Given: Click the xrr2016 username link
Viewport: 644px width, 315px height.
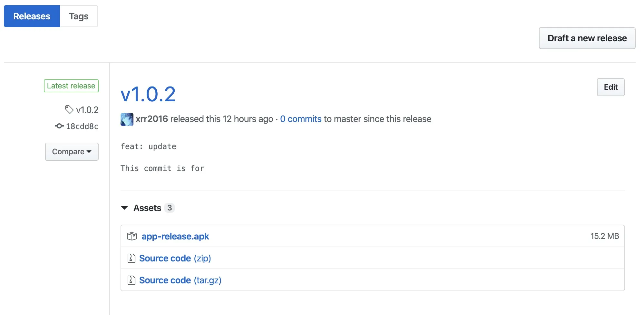Looking at the screenshot, I should (152, 119).
